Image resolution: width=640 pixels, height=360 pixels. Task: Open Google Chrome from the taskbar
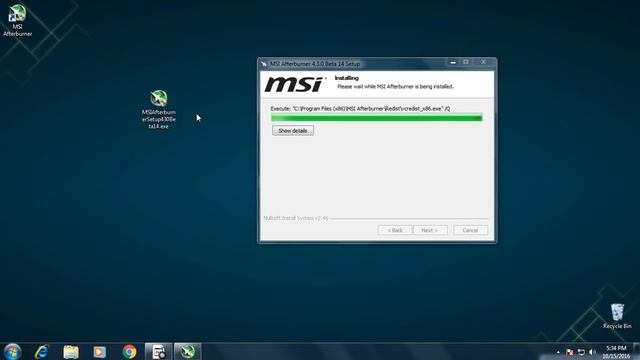pyautogui.click(x=129, y=351)
